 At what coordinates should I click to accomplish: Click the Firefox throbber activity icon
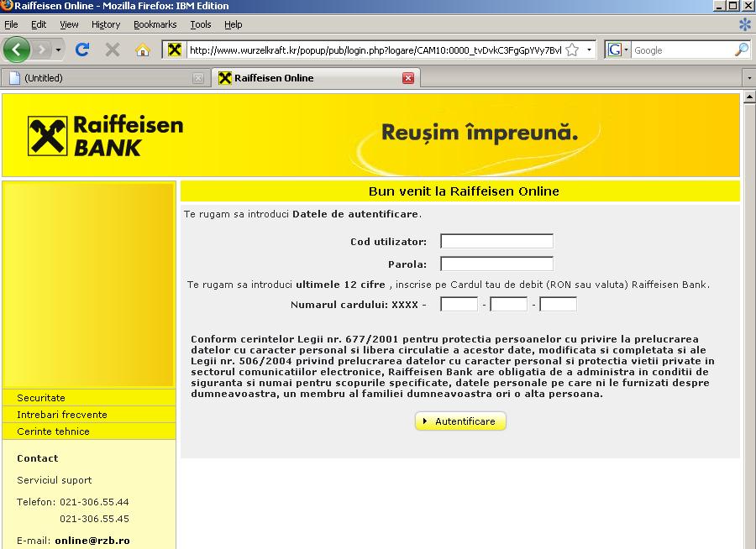(745, 24)
